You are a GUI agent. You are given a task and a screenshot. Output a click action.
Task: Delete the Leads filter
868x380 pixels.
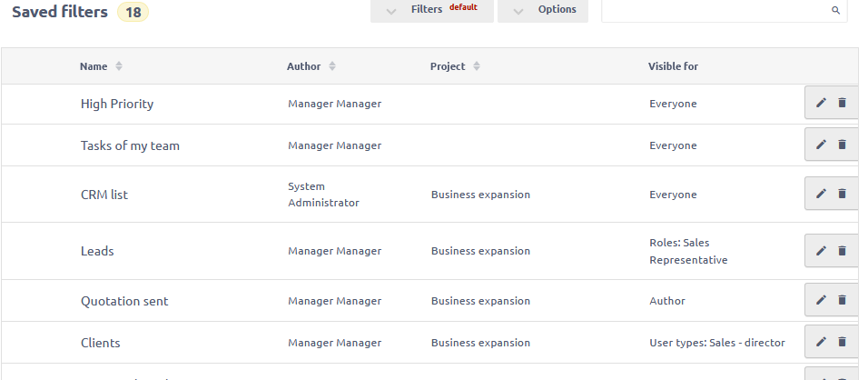(842, 251)
